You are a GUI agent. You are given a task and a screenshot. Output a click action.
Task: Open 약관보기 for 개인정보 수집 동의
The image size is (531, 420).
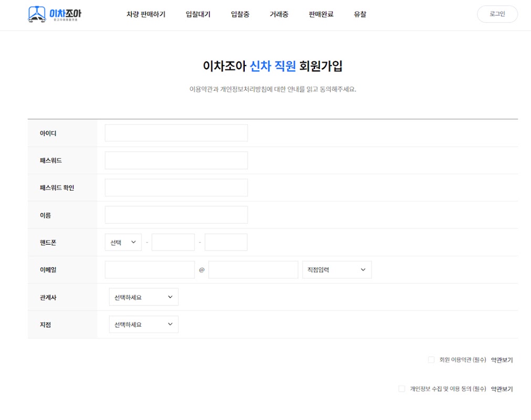[502, 389]
